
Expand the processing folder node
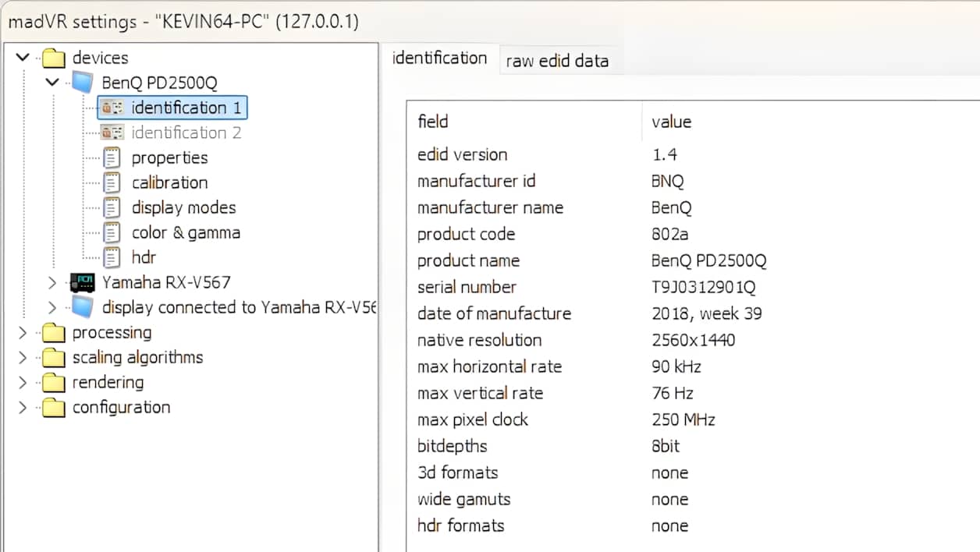click(23, 332)
